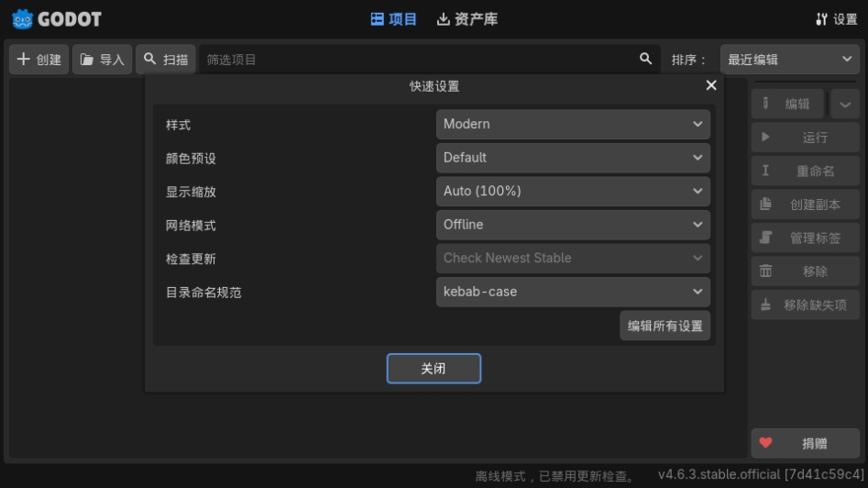Click the 排序： label

[688, 60]
